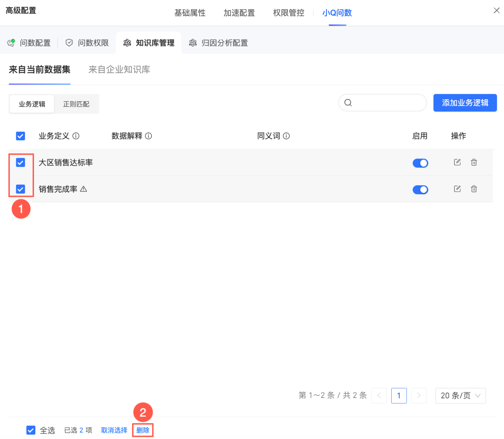Image resolution: width=504 pixels, height=439 pixels.
Task: Click 启用 column header
Action: click(420, 136)
